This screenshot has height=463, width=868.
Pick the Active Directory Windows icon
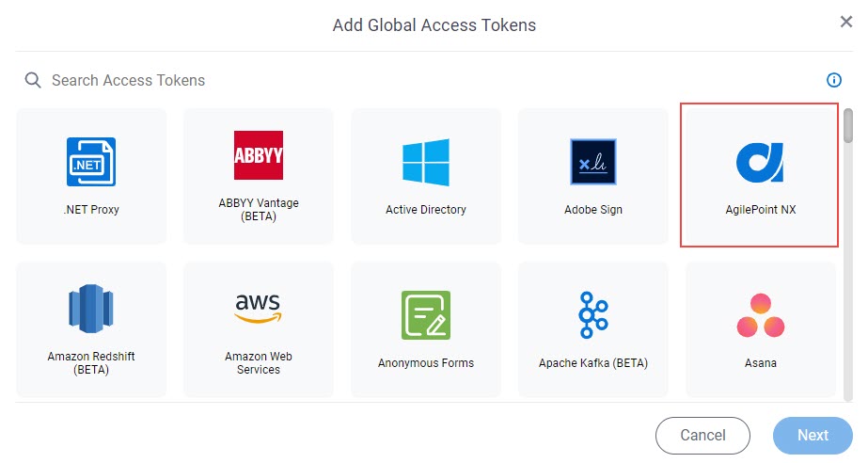(426, 162)
